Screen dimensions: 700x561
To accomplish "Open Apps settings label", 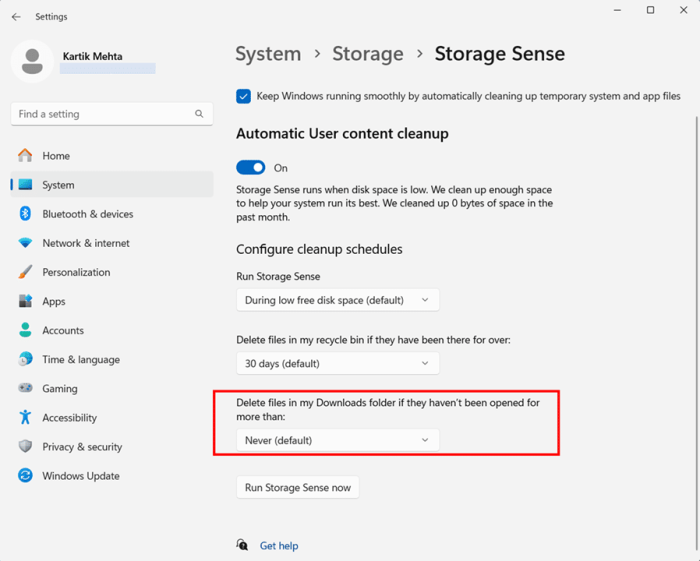I will click(x=54, y=301).
